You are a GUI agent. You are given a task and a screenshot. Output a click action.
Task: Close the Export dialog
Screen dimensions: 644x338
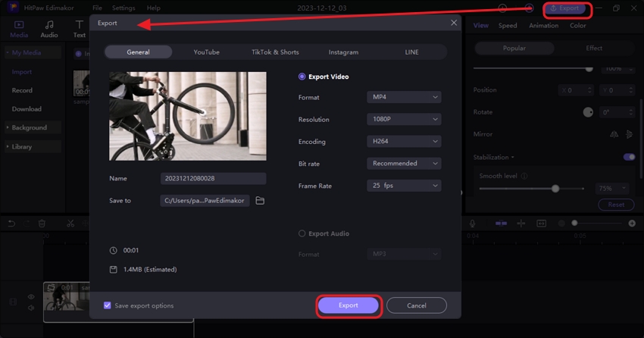pyautogui.click(x=454, y=23)
